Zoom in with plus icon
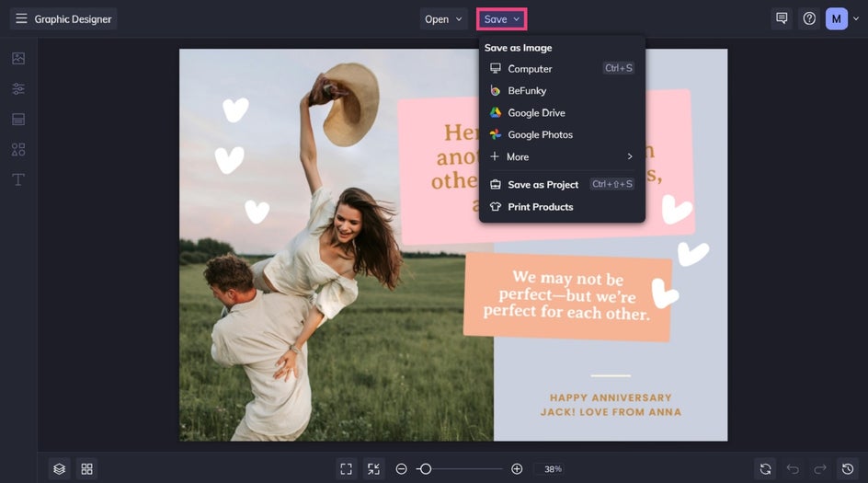868x483 pixels. (x=517, y=469)
